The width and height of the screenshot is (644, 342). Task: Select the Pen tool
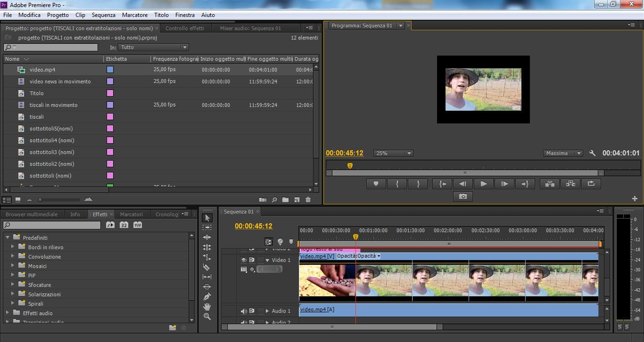[x=207, y=297]
